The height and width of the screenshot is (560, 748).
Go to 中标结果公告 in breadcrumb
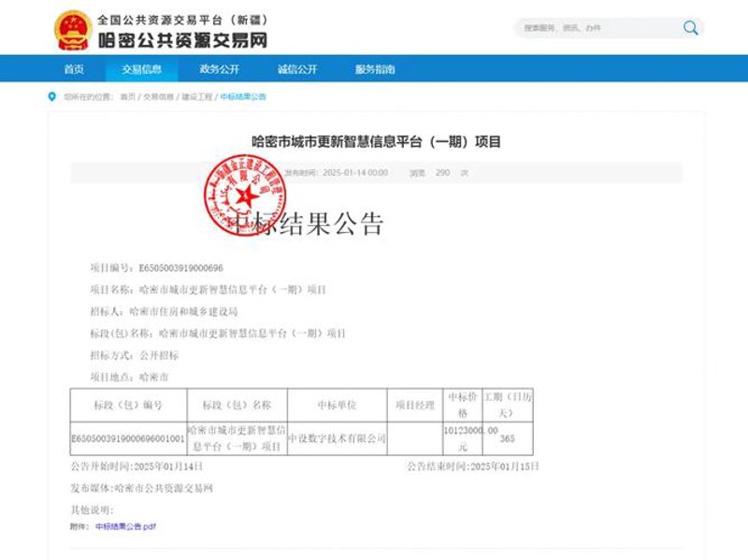point(243,97)
